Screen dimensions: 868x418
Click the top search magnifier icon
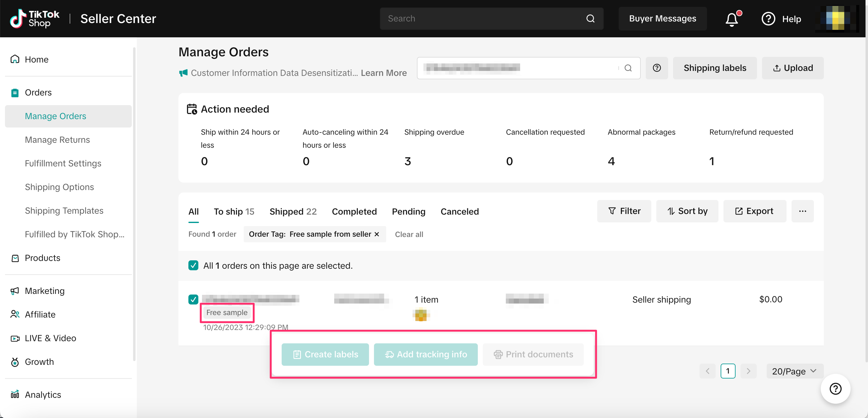[590, 19]
